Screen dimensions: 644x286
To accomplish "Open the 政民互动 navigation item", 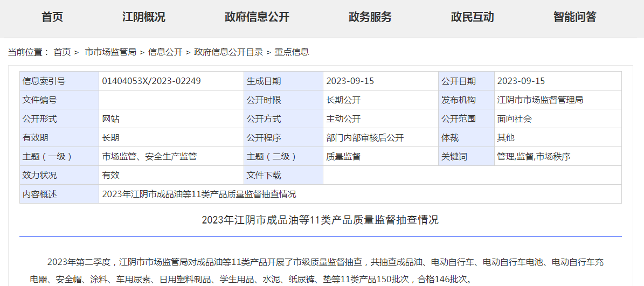I will [x=472, y=17].
